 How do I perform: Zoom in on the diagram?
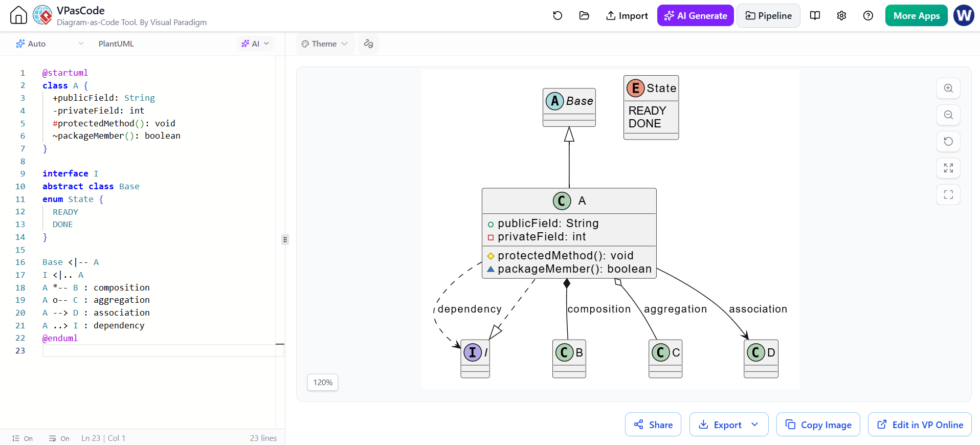click(948, 88)
